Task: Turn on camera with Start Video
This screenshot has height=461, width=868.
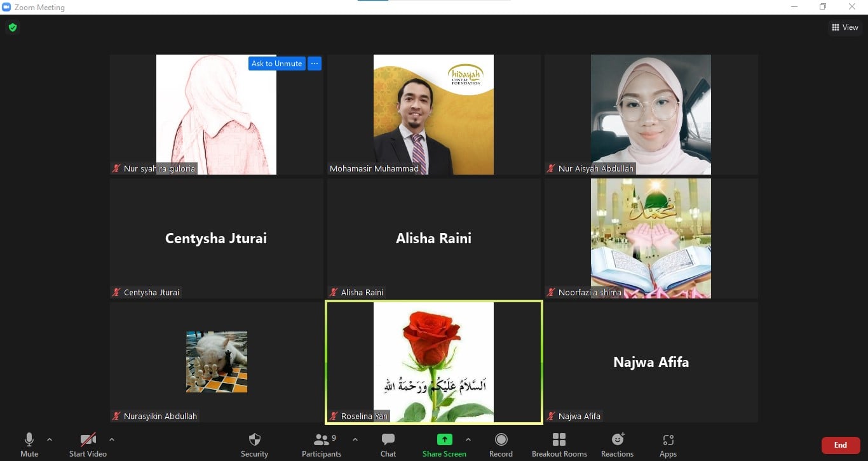Action: pos(88,444)
